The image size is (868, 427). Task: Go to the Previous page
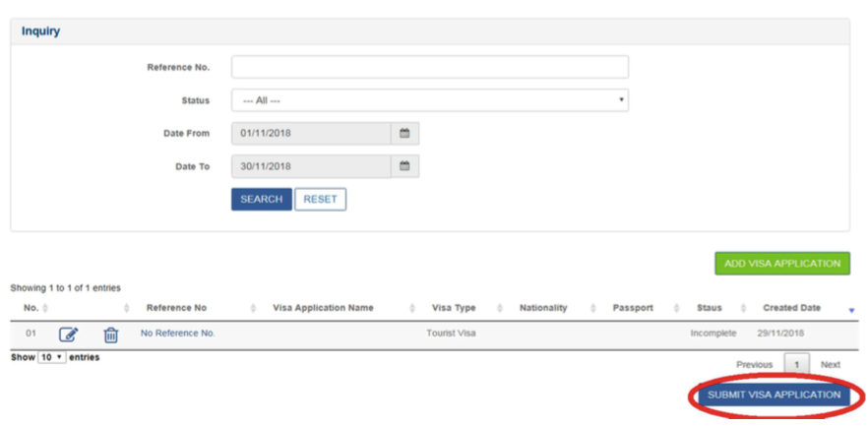tap(754, 364)
